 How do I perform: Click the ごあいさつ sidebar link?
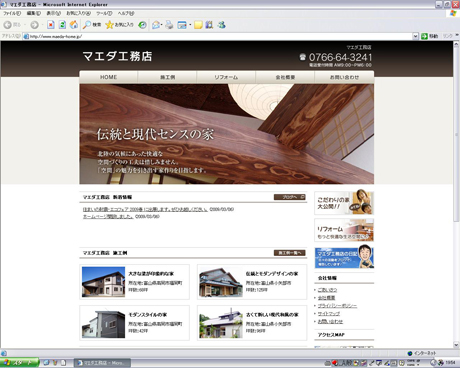[x=327, y=290]
